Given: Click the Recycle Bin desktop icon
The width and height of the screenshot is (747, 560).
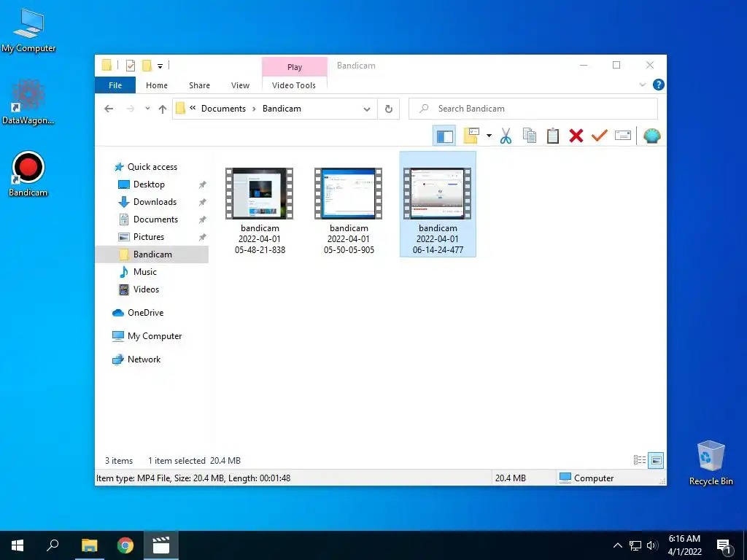Looking at the screenshot, I should (711, 463).
